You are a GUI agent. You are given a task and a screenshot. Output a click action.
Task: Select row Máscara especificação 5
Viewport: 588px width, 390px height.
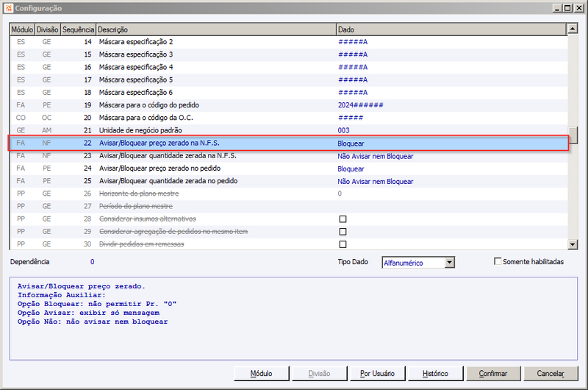pyautogui.click(x=288, y=79)
